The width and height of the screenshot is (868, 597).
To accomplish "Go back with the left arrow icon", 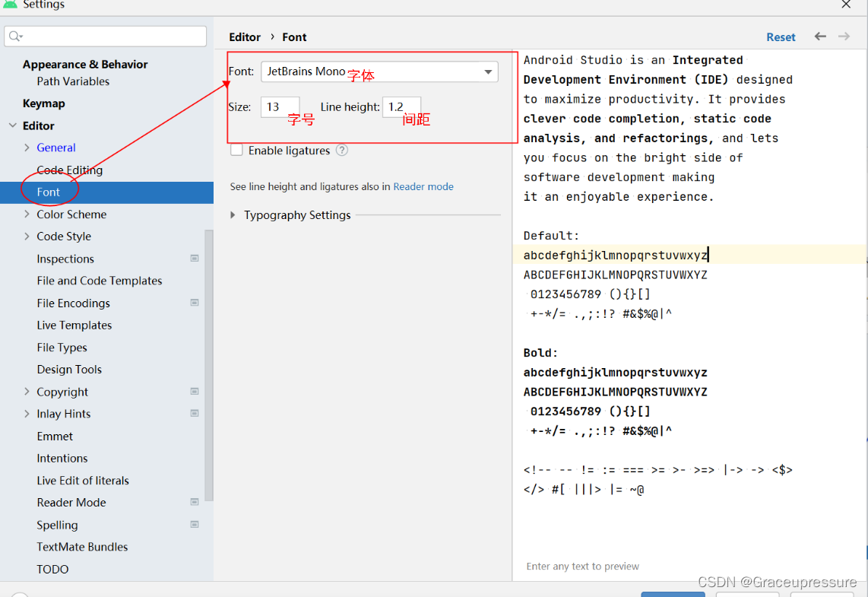I will 820,37.
